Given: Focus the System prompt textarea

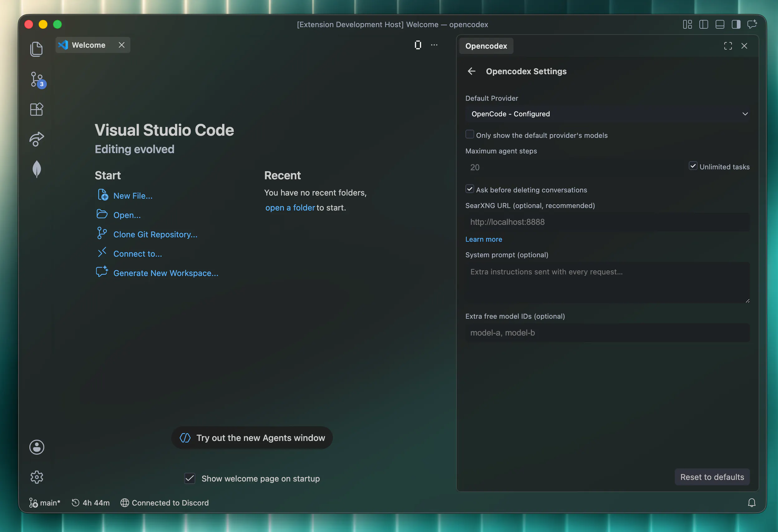Looking at the screenshot, I should point(607,283).
